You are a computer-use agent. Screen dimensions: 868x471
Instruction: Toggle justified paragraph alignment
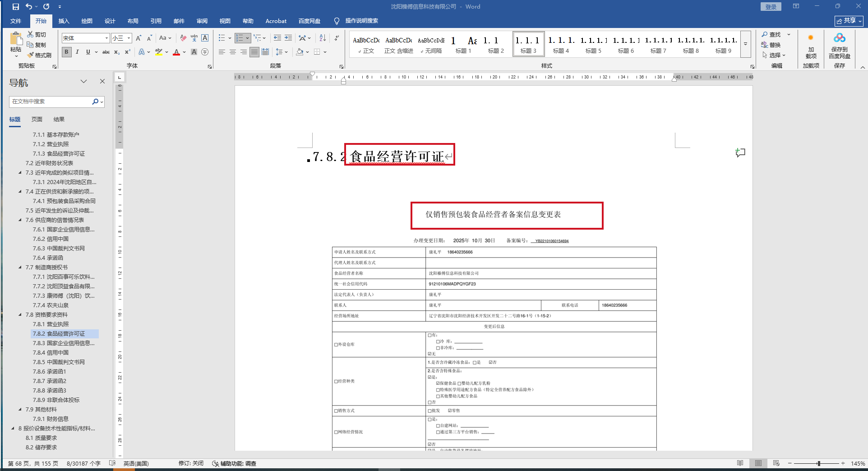(254, 52)
